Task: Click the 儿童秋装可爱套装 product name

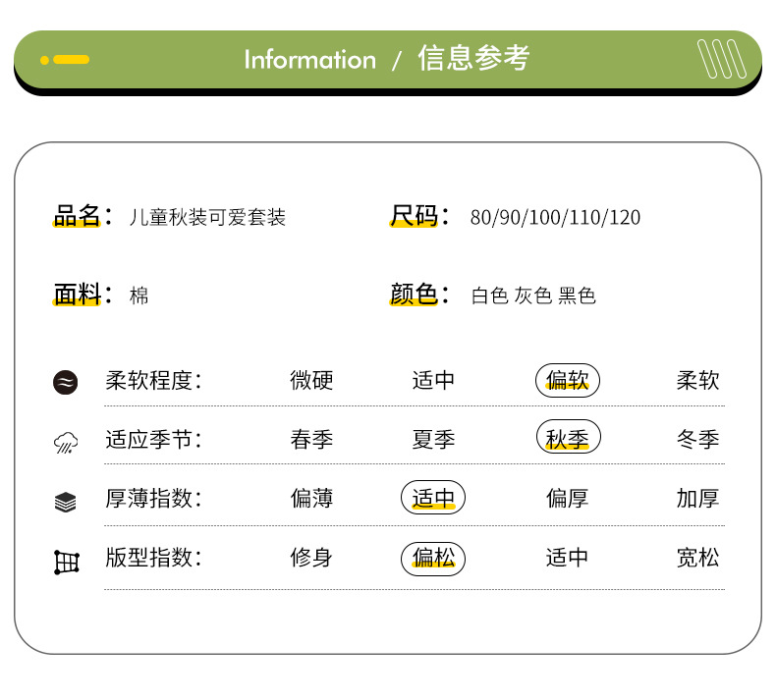Action: [207, 217]
